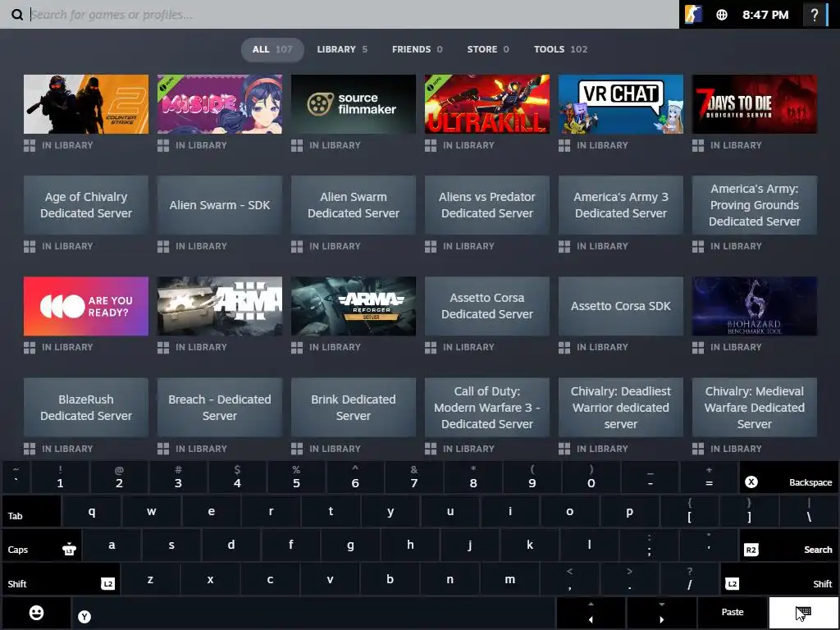840x630 pixels.
Task: Open the globe network status icon
Action: (x=722, y=15)
